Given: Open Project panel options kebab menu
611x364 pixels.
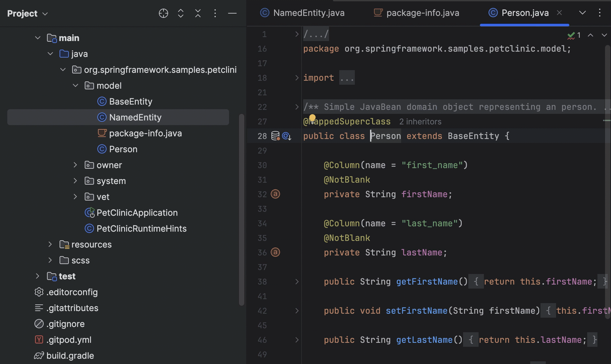Looking at the screenshot, I should pos(215,13).
